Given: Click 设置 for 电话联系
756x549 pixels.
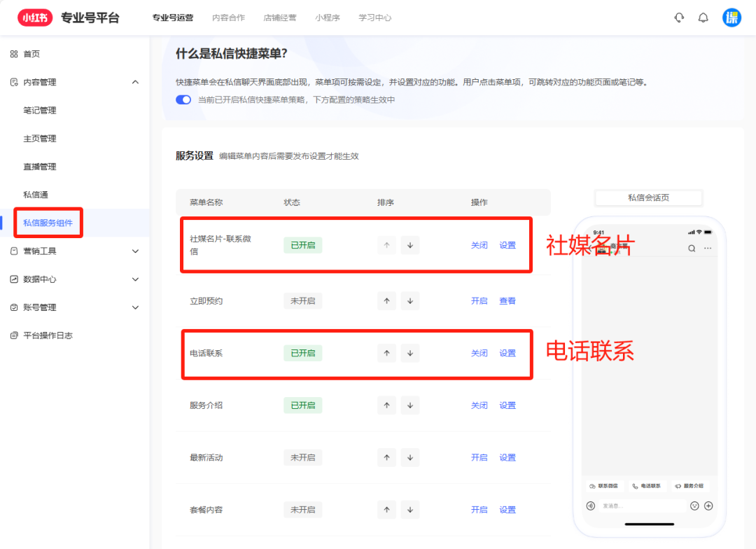Looking at the screenshot, I should pos(507,353).
